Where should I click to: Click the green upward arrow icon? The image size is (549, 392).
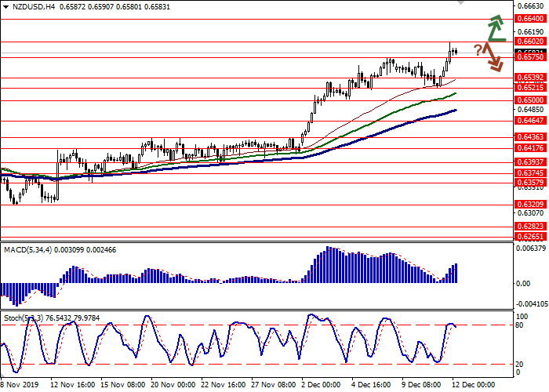pyautogui.click(x=494, y=27)
